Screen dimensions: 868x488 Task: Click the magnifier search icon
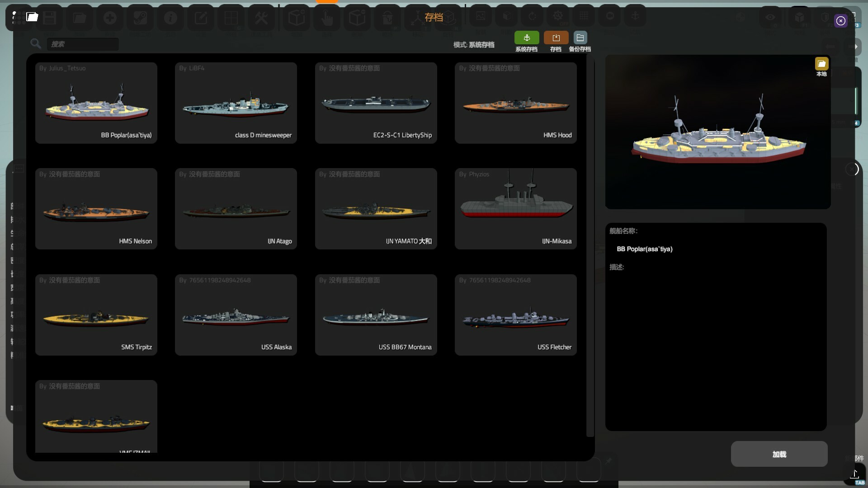click(x=36, y=43)
